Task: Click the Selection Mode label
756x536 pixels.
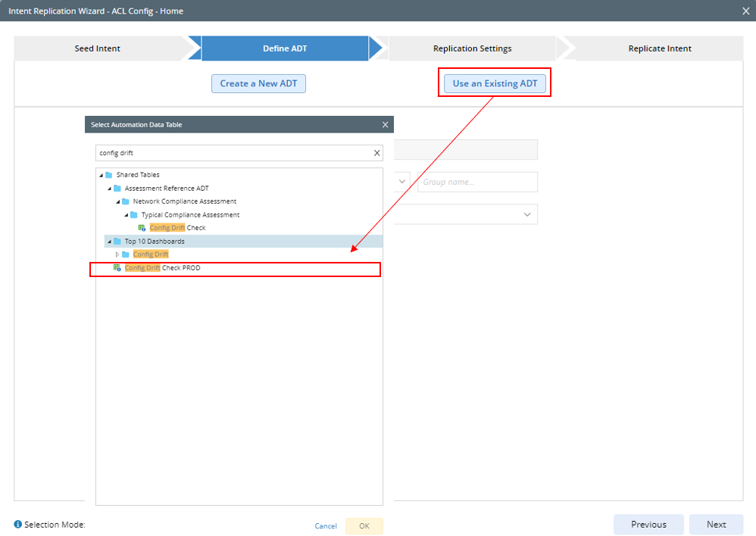Action: click(x=55, y=525)
